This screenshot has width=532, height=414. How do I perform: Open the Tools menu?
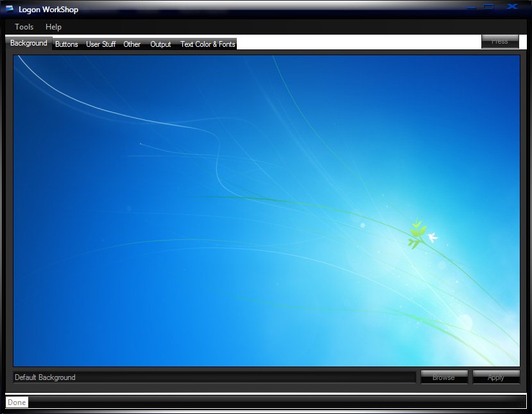pos(24,27)
